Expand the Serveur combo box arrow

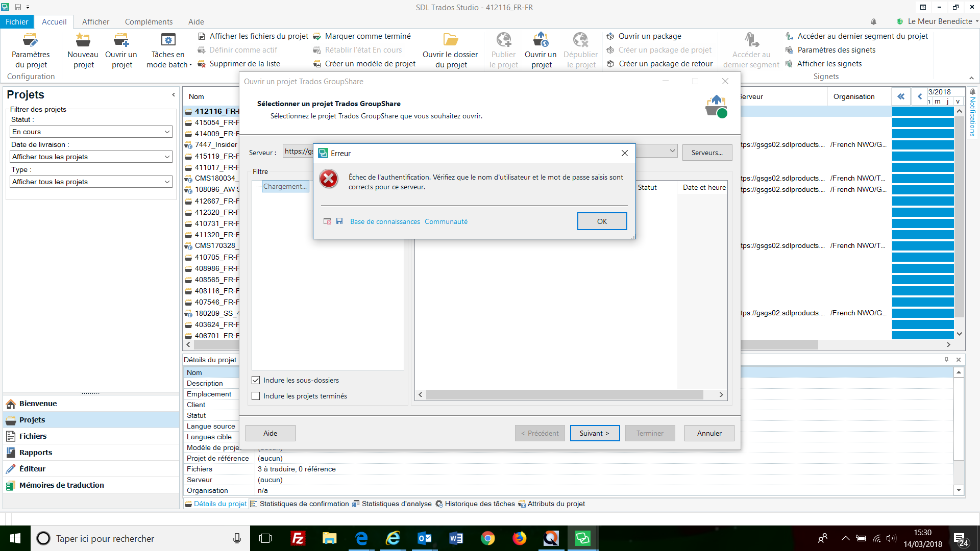coord(672,151)
